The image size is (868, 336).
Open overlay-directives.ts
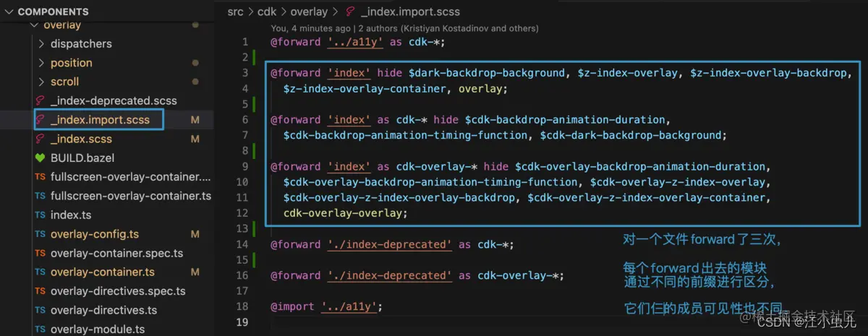(x=103, y=310)
